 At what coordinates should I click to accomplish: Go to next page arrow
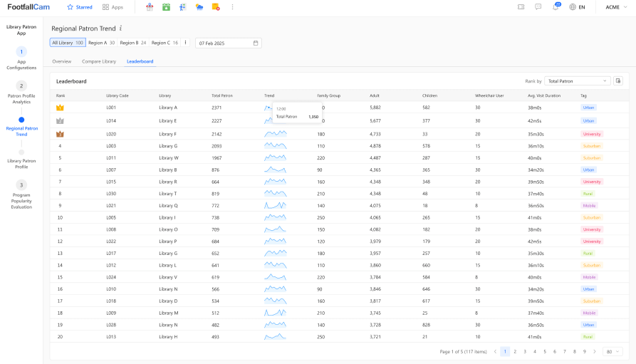click(595, 351)
